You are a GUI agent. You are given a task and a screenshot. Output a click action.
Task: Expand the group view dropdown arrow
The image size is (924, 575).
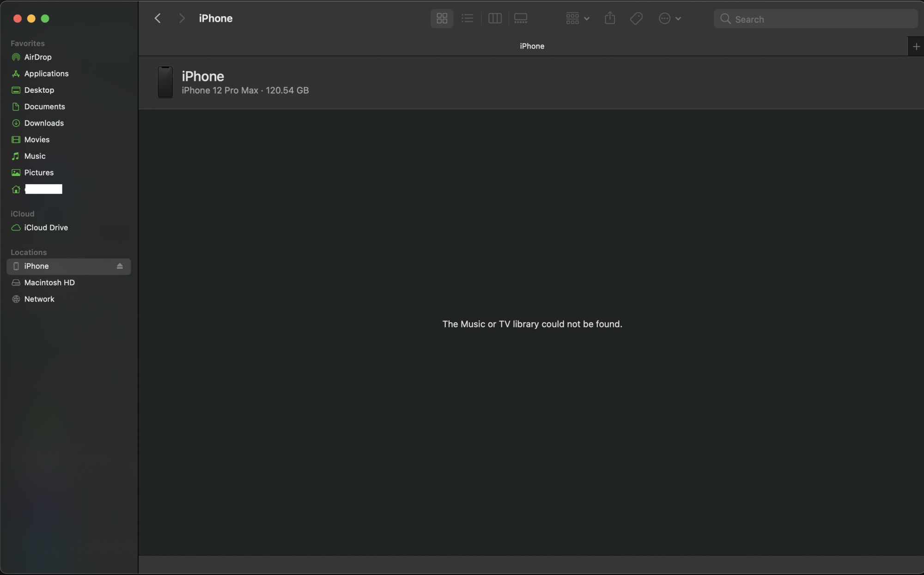click(586, 18)
